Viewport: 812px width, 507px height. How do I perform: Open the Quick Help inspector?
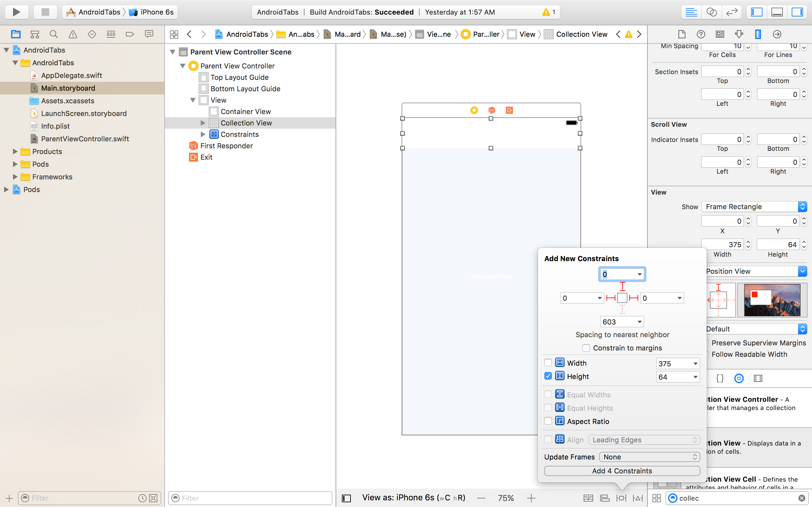(x=701, y=34)
